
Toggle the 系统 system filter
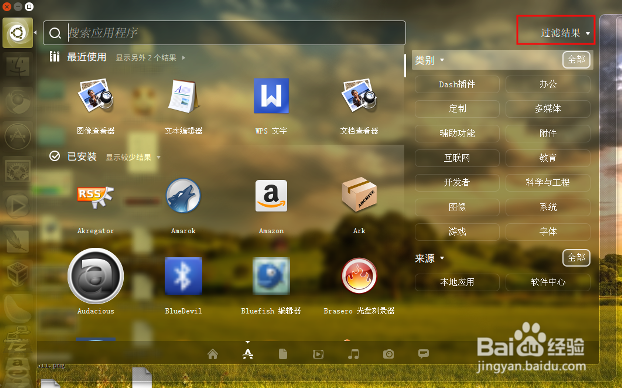(x=548, y=207)
